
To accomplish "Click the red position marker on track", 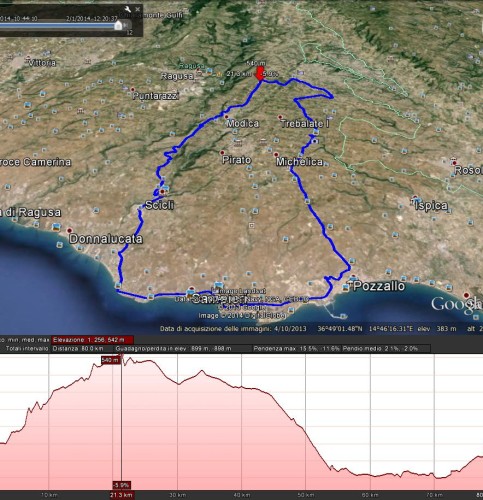I will point(259,74).
